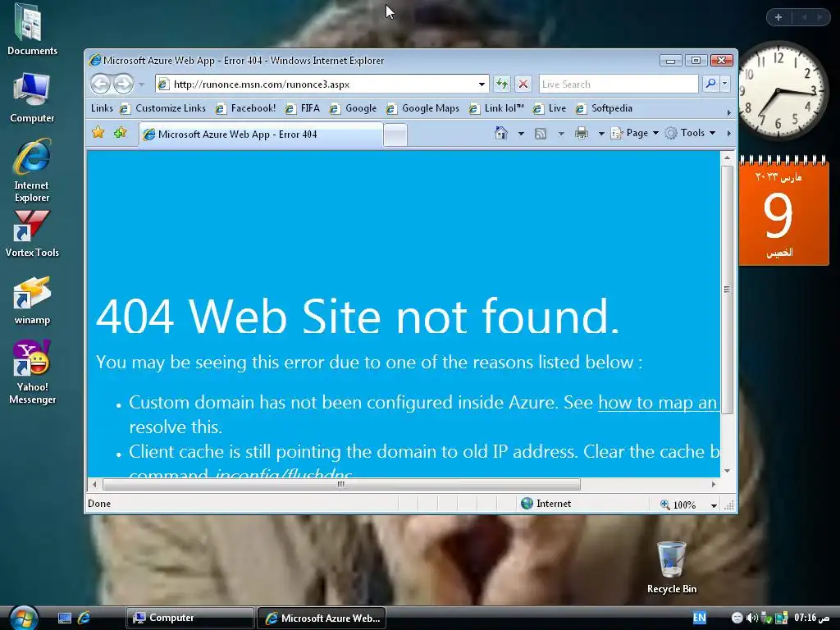
Task: Select the Vortex Tools desktop shortcut
Action: point(32,234)
